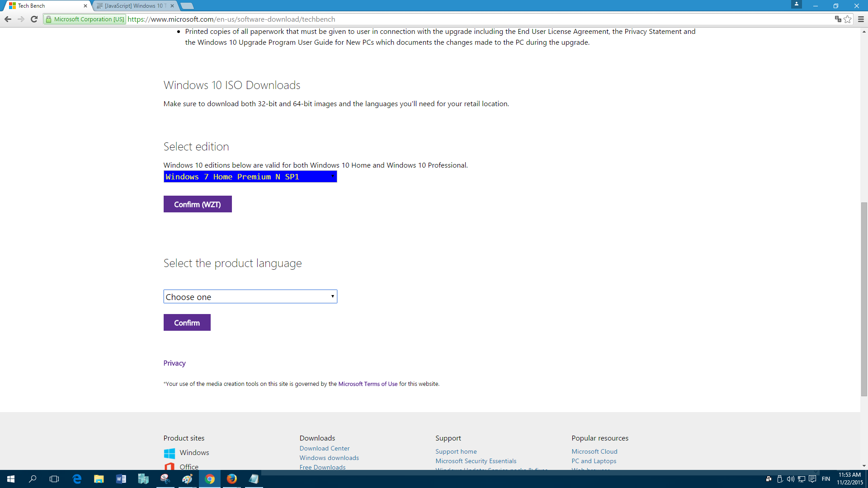Open Firefox from the taskbar
868x488 pixels.
tap(231, 479)
